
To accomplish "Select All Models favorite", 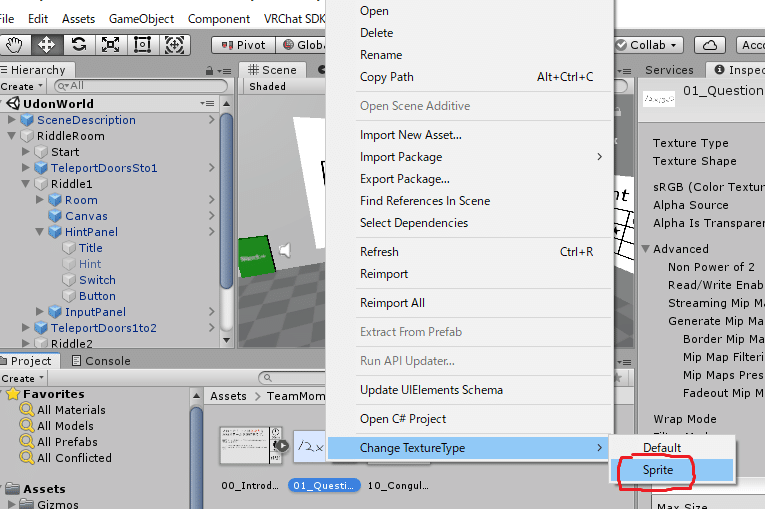I will pyautogui.click(x=65, y=426).
